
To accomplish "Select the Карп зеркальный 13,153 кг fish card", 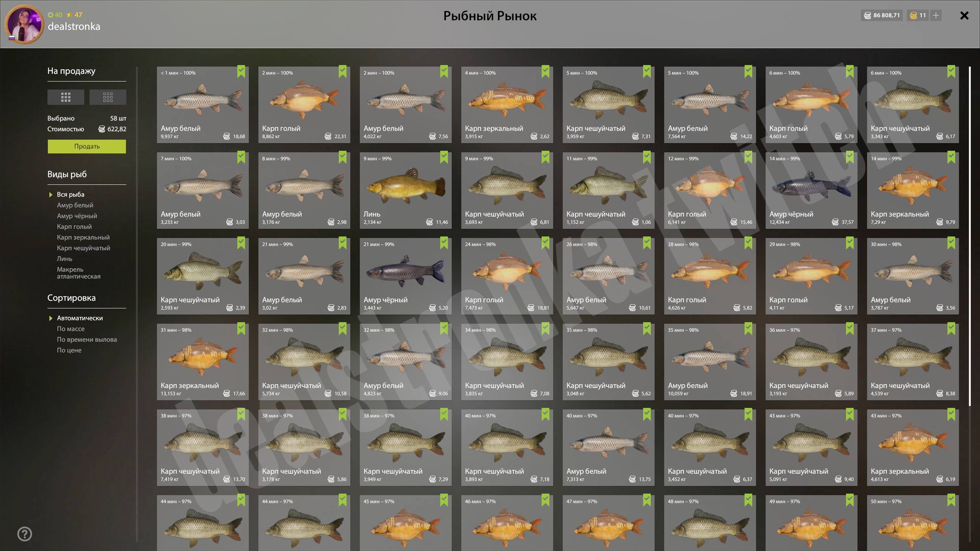I will coord(203,362).
